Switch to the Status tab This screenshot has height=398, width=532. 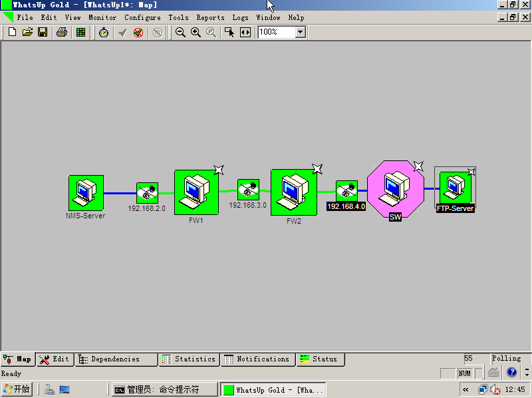click(321, 359)
